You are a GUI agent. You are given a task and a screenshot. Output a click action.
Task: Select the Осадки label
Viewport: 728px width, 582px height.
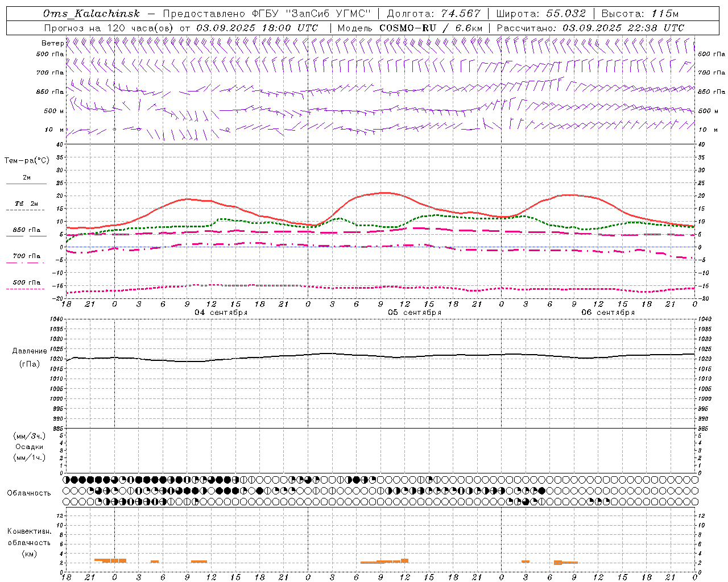tap(30, 447)
